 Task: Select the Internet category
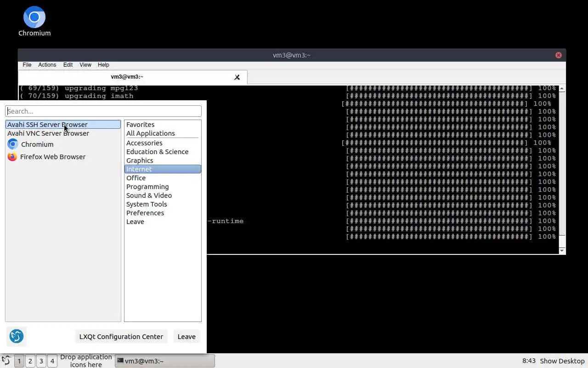[163, 169]
